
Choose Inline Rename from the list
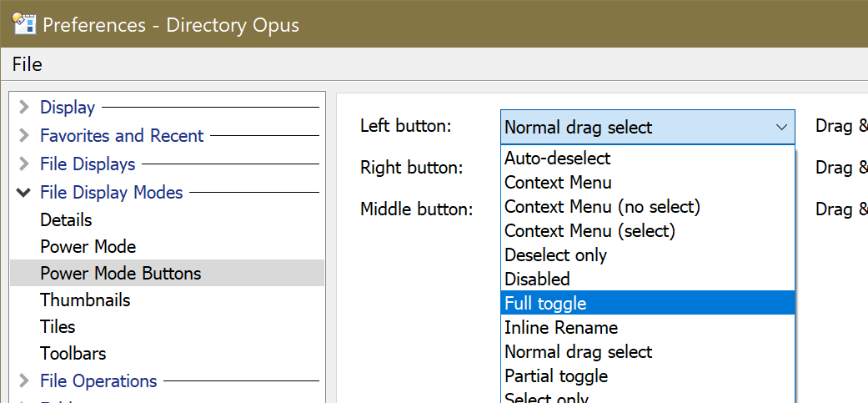point(648,327)
